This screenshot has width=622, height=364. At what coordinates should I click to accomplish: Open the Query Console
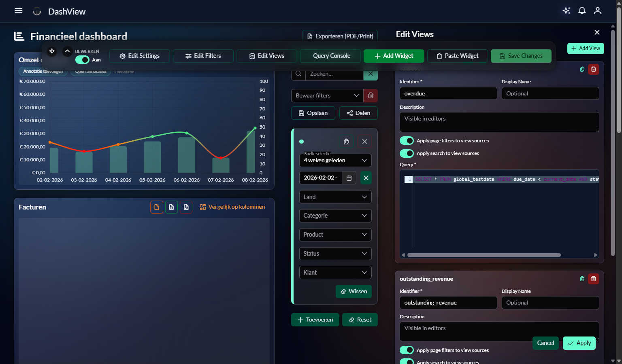point(330,56)
